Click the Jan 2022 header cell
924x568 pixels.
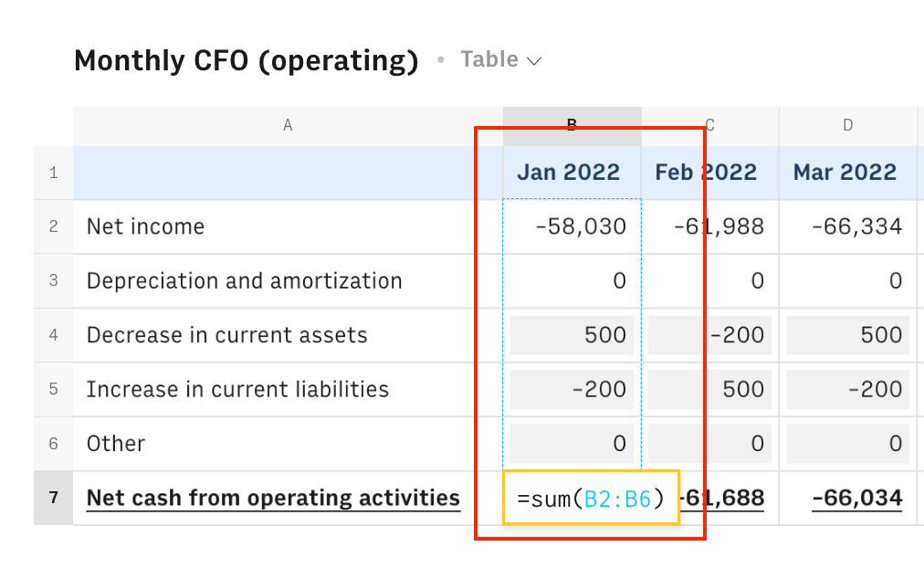coord(569,173)
